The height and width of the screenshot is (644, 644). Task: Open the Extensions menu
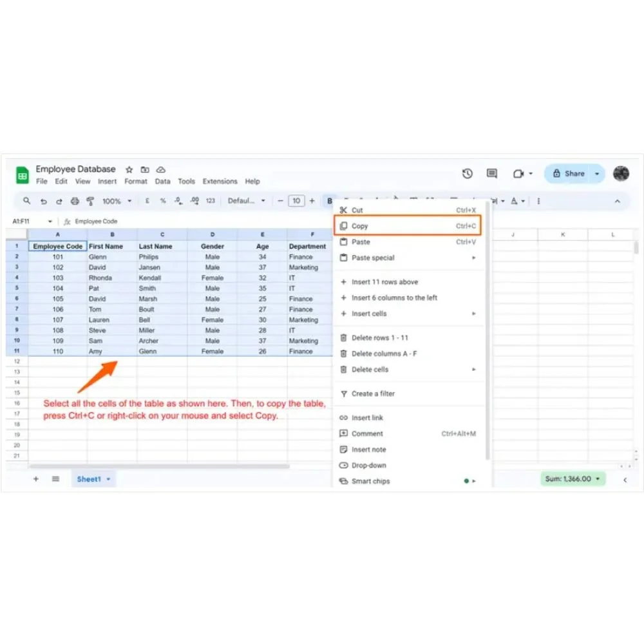tap(220, 182)
